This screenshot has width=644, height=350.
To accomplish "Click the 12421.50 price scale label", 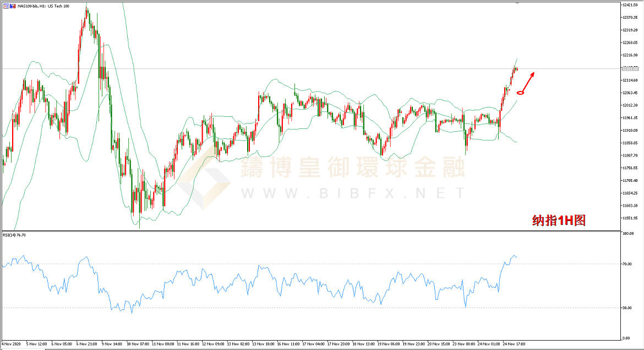I will pyautogui.click(x=629, y=5).
